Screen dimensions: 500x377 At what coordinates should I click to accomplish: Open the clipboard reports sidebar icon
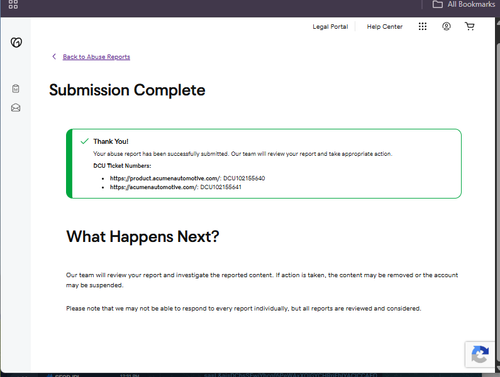click(16, 89)
